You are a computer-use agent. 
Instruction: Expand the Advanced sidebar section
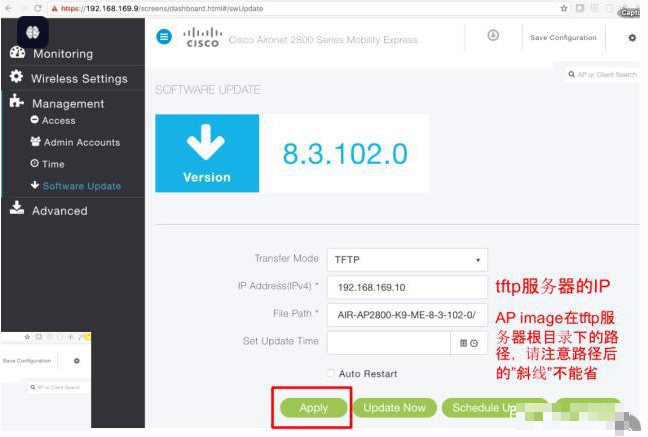[59, 211]
